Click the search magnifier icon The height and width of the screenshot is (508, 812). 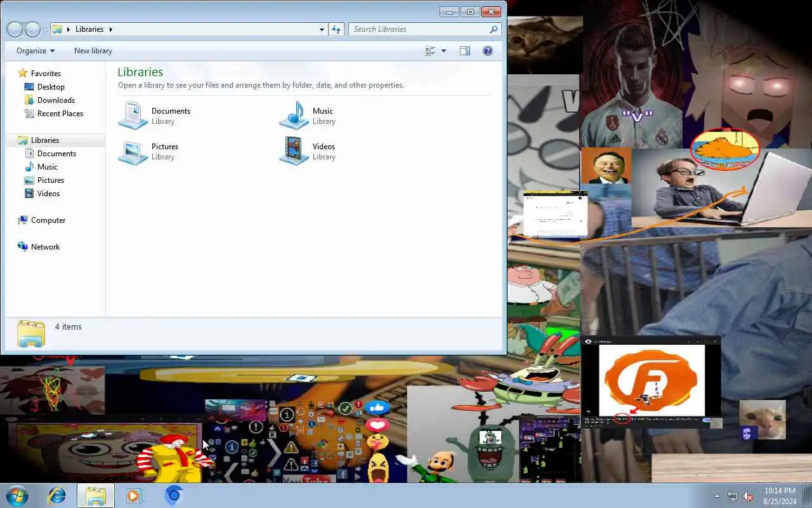[x=494, y=29]
